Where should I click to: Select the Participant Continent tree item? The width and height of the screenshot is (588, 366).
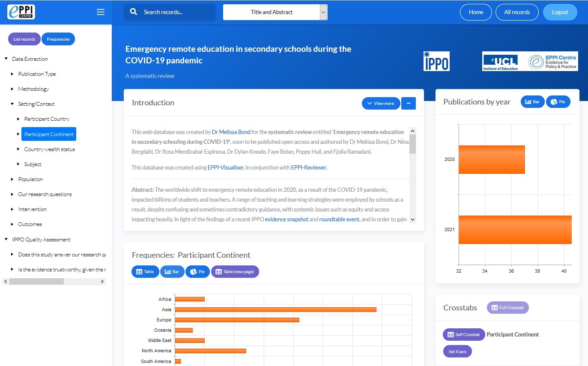click(x=49, y=134)
